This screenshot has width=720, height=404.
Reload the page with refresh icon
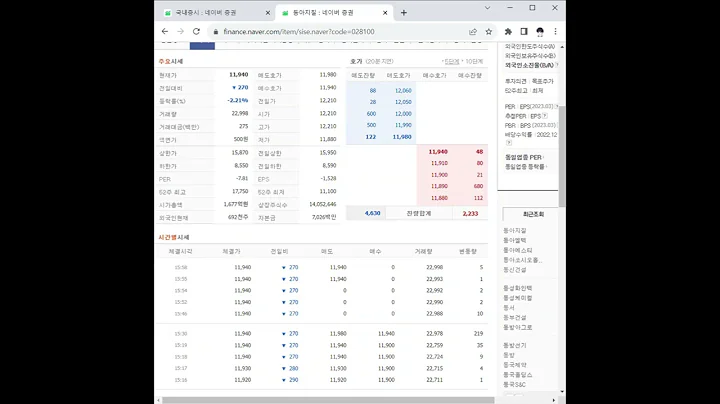[x=196, y=31]
